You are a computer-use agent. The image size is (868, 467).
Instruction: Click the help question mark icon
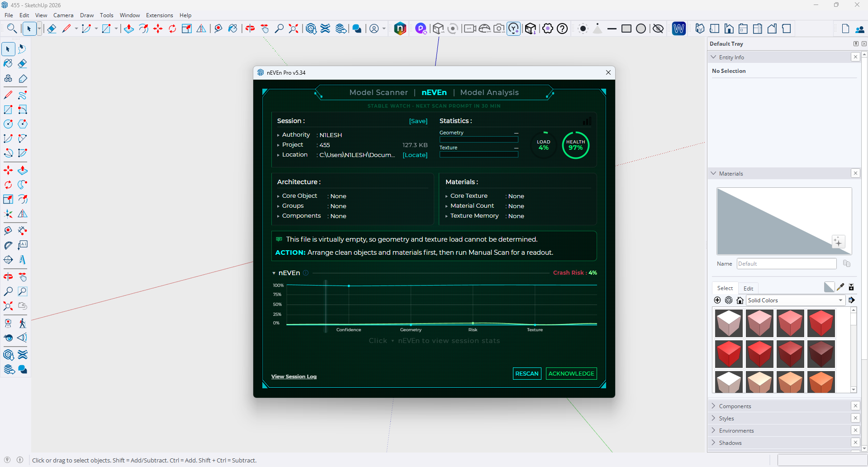coord(562,29)
